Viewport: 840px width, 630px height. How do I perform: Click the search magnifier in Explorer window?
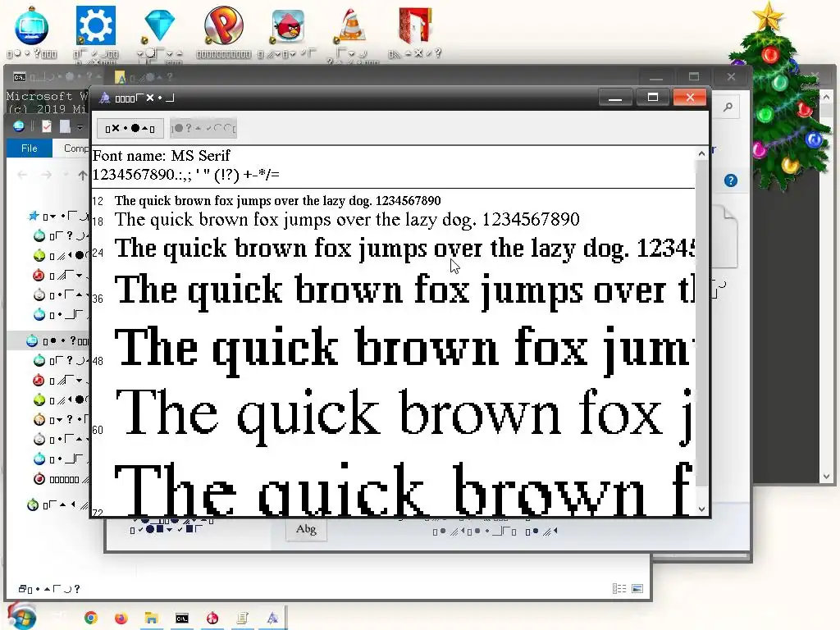tap(728, 107)
